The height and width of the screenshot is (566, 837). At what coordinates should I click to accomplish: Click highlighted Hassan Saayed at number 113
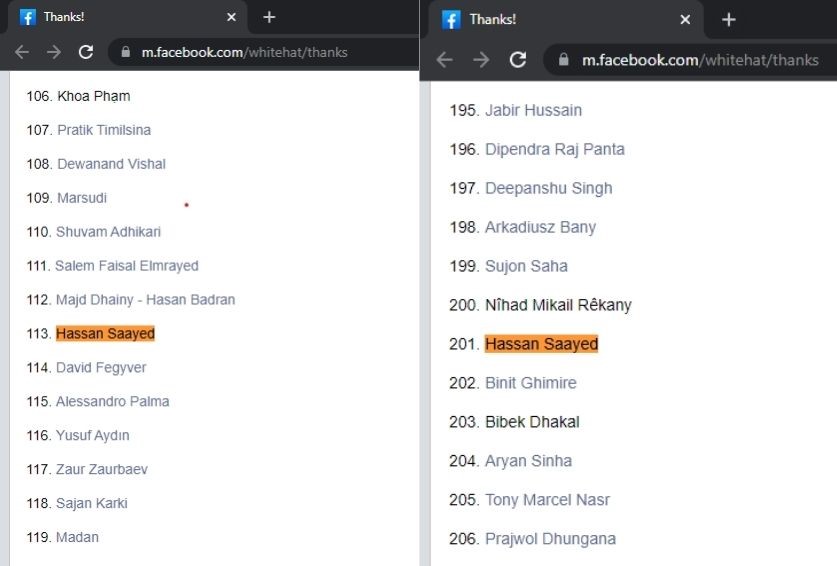105,333
